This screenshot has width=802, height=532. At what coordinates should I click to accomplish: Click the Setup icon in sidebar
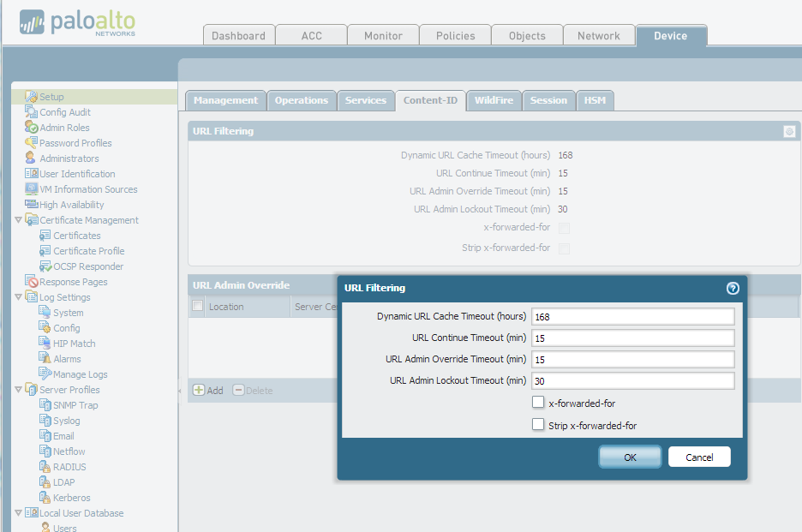point(31,96)
